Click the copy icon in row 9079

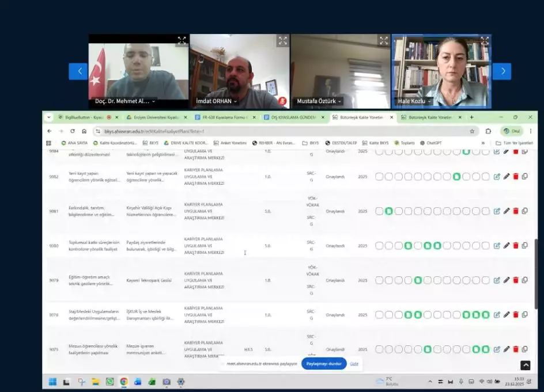524,280
